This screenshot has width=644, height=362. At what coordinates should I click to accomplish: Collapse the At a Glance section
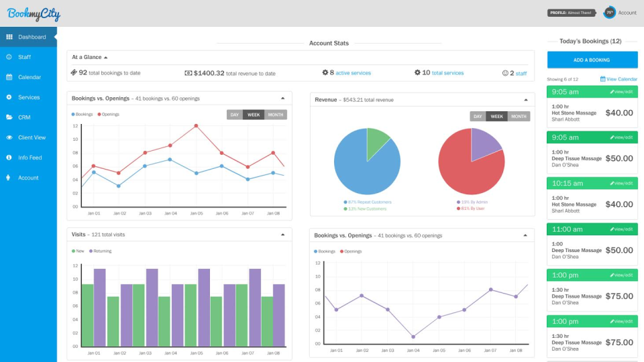click(x=105, y=58)
